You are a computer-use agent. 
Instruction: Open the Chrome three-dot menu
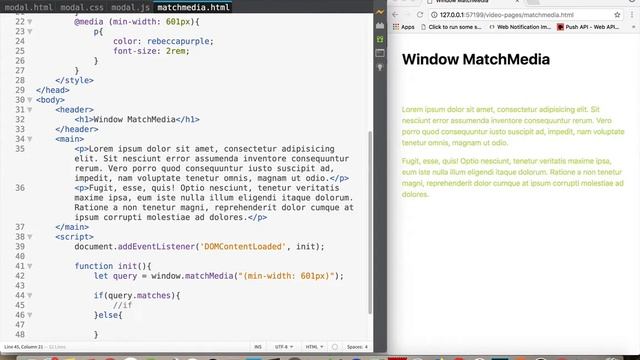[632, 15]
